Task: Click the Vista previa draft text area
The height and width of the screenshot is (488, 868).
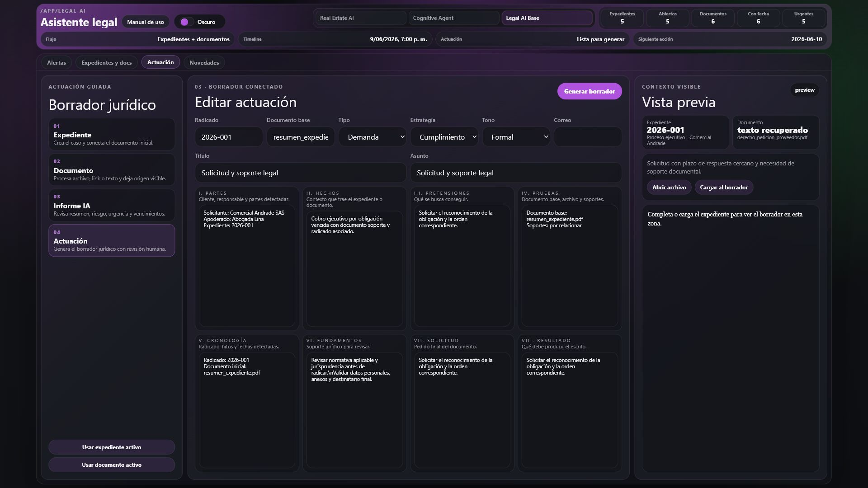Action: (x=731, y=338)
